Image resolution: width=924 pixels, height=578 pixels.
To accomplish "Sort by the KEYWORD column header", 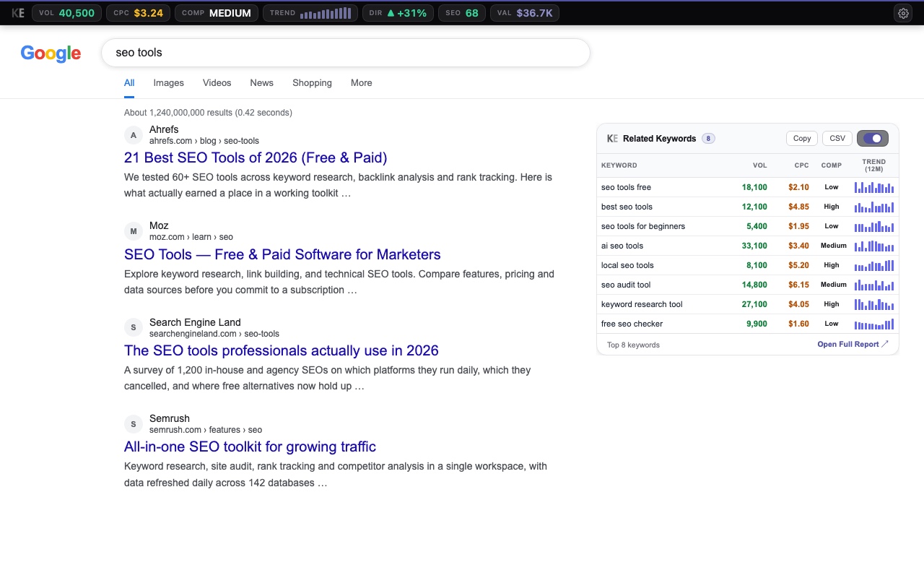I will 619,165.
